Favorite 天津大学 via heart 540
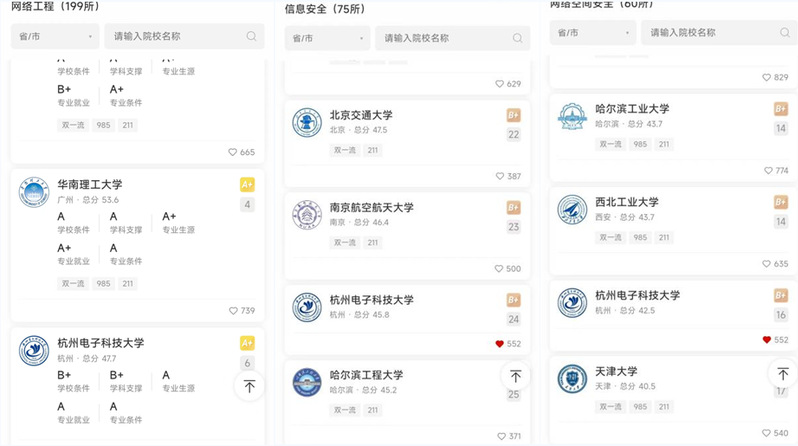 click(766, 433)
